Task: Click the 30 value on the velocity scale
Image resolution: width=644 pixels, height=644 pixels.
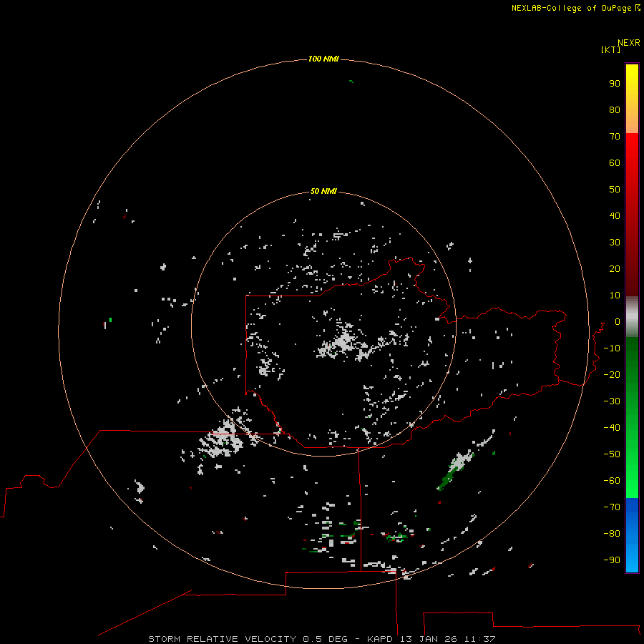Action: pyautogui.click(x=615, y=243)
